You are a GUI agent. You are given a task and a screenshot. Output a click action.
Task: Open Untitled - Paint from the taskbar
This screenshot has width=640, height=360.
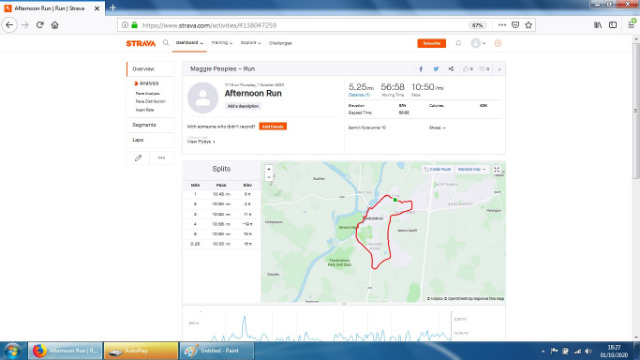[x=217, y=351]
